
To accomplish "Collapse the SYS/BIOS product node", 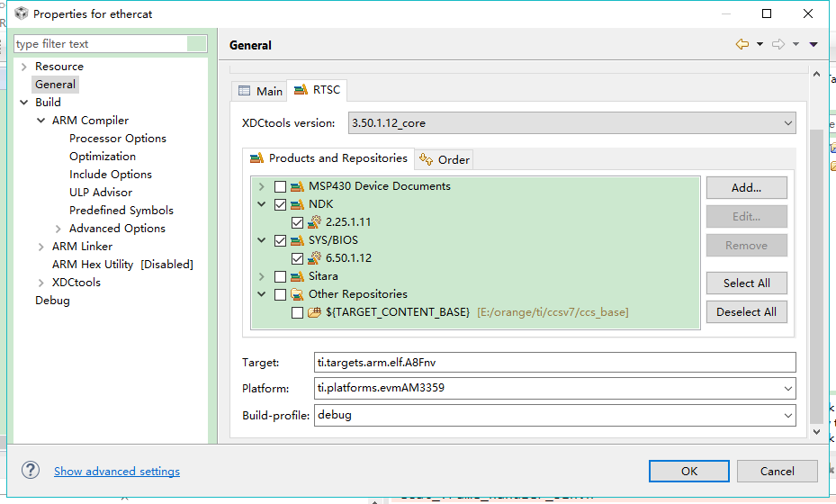I will tap(261, 240).
